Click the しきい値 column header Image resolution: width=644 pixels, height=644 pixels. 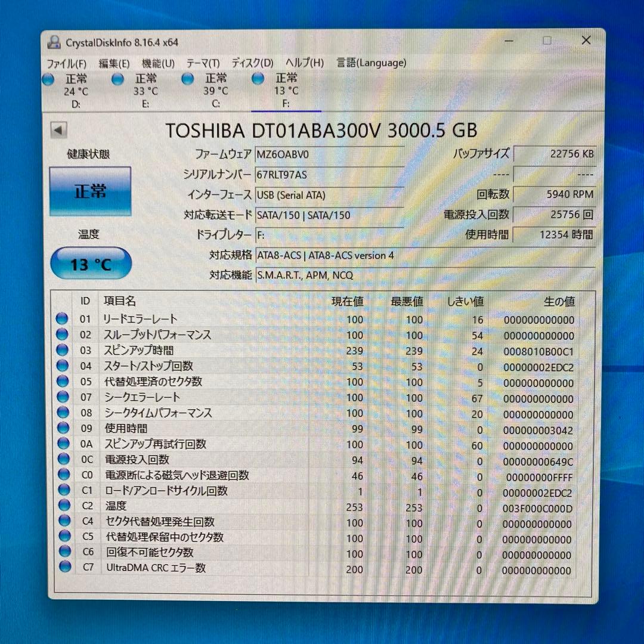click(465, 302)
